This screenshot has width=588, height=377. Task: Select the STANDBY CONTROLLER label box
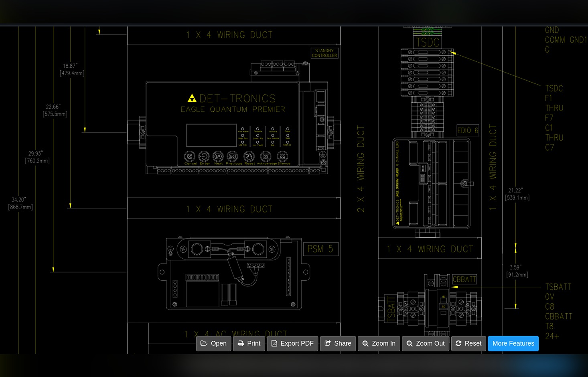324,53
